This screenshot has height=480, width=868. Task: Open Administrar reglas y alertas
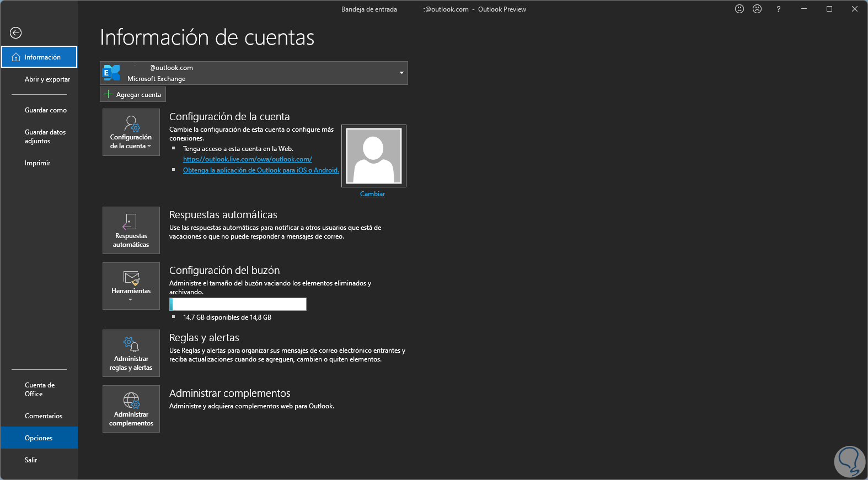click(x=131, y=353)
